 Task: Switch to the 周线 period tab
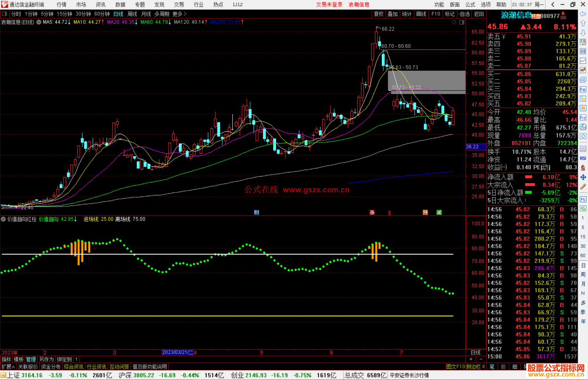[x=132, y=14]
